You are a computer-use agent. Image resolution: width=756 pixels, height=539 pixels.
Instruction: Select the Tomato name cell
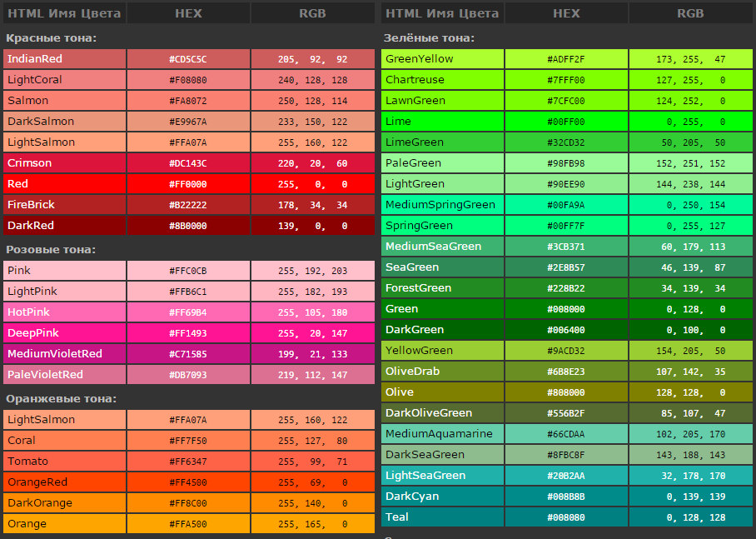[x=65, y=462]
